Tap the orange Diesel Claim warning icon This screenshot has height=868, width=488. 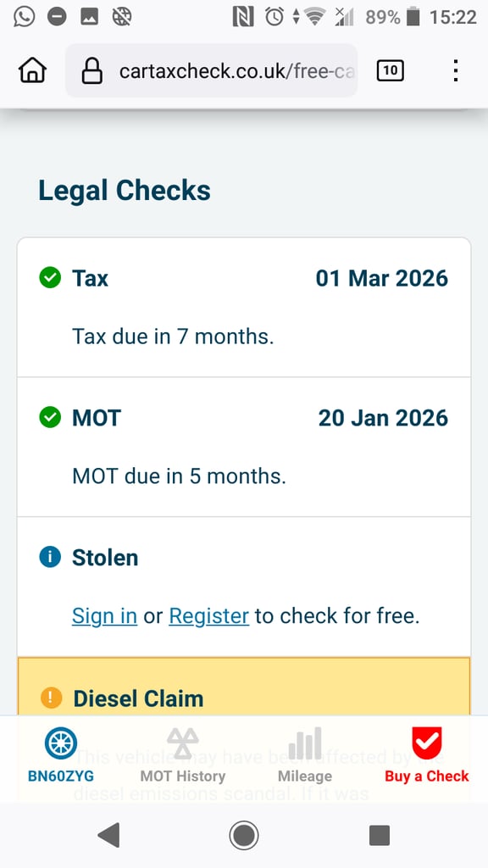tap(51, 698)
